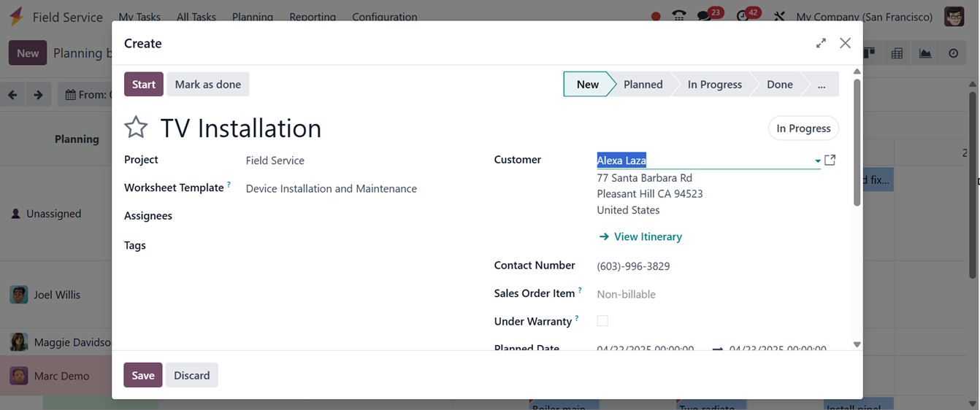
Task: Follow the View Itinerary link
Action: pyautogui.click(x=647, y=236)
